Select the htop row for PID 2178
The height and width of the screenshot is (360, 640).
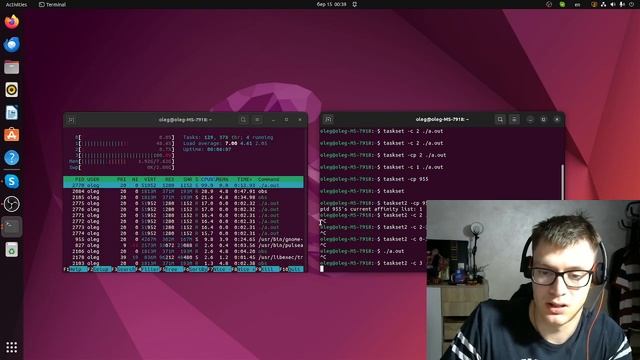click(183, 258)
